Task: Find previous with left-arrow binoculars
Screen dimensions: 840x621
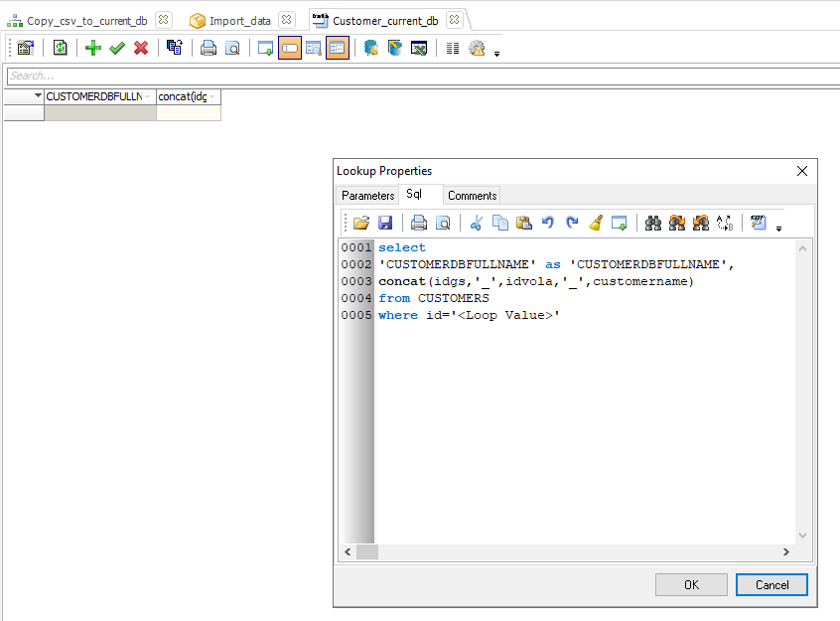Action: tap(701, 223)
